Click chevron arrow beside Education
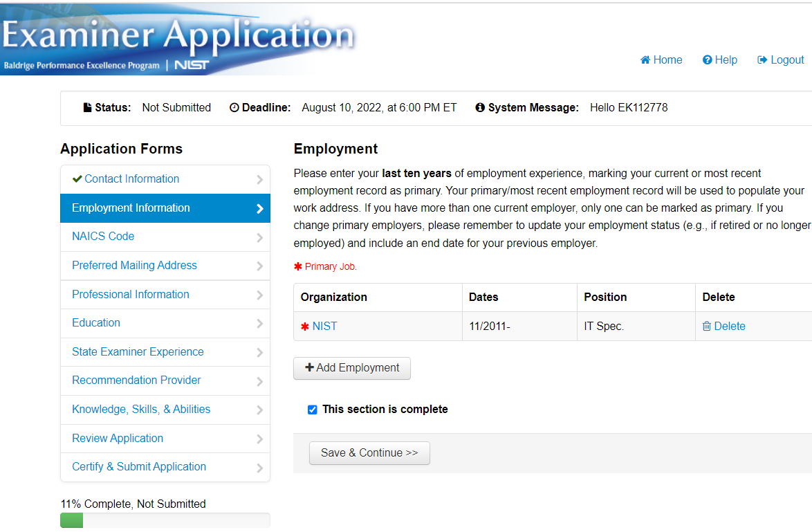The height and width of the screenshot is (532, 812). tap(259, 324)
